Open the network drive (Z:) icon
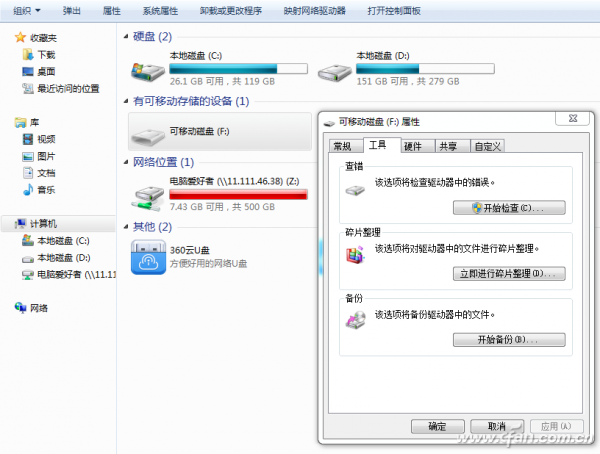The height and width of the screenshot is (454, 600). 148,193
